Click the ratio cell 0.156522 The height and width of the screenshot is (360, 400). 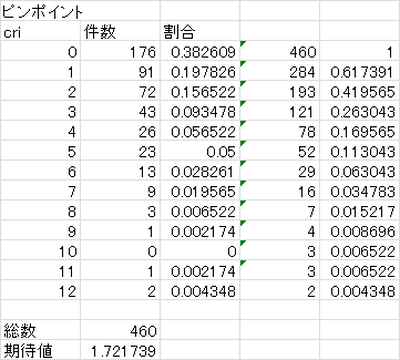[200, 91]
